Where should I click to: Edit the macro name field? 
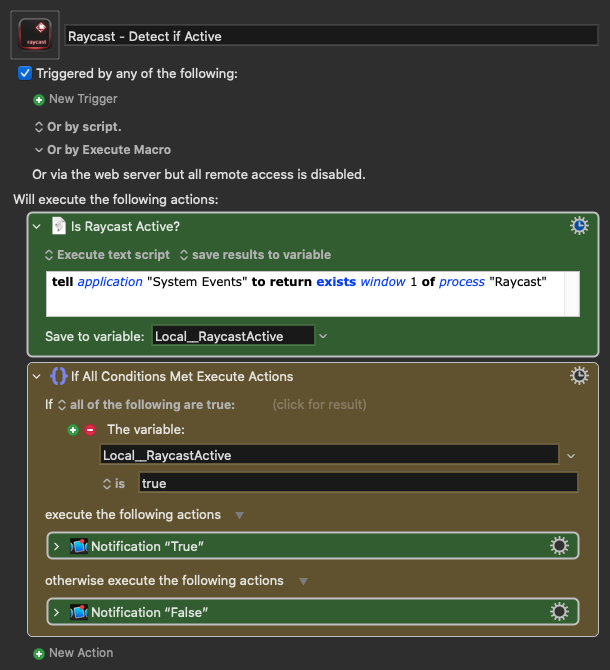tap(331, 36)
